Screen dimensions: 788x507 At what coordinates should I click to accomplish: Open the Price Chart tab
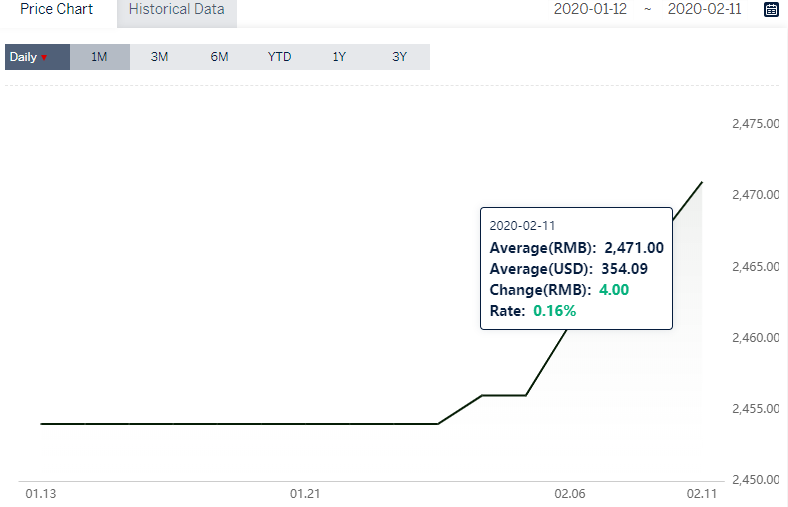pyautogui.click(x=56, y=9)
